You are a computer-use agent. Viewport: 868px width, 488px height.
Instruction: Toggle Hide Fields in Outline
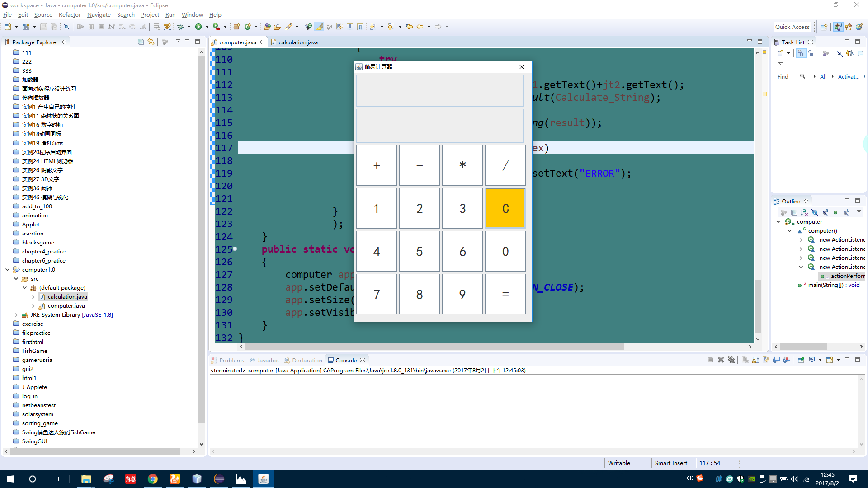(x=815, y=212)
